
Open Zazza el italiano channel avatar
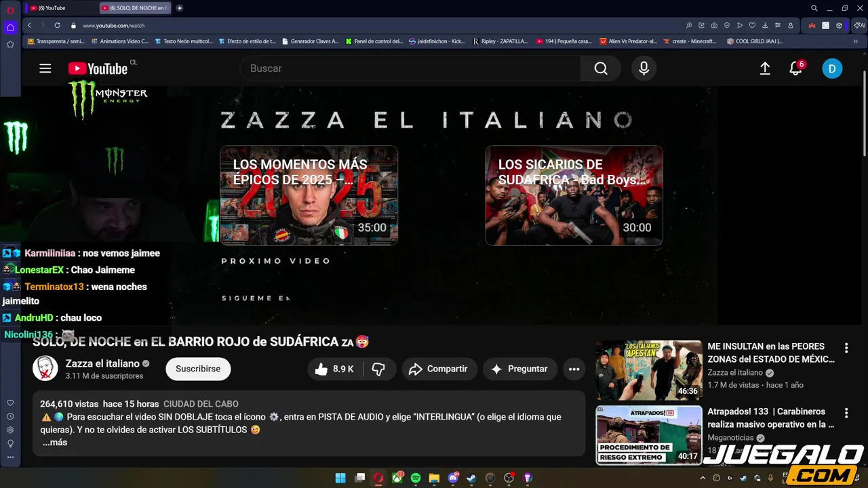(45, 369)
